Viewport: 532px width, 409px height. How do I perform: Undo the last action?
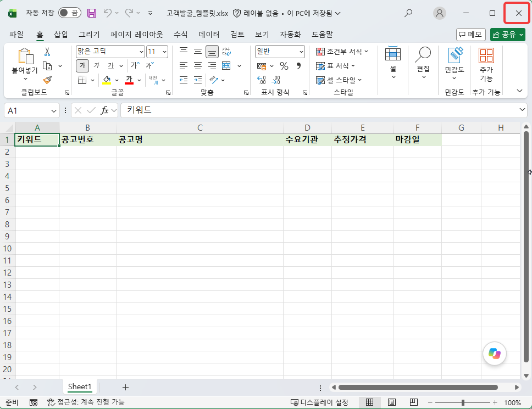(108, 13)
